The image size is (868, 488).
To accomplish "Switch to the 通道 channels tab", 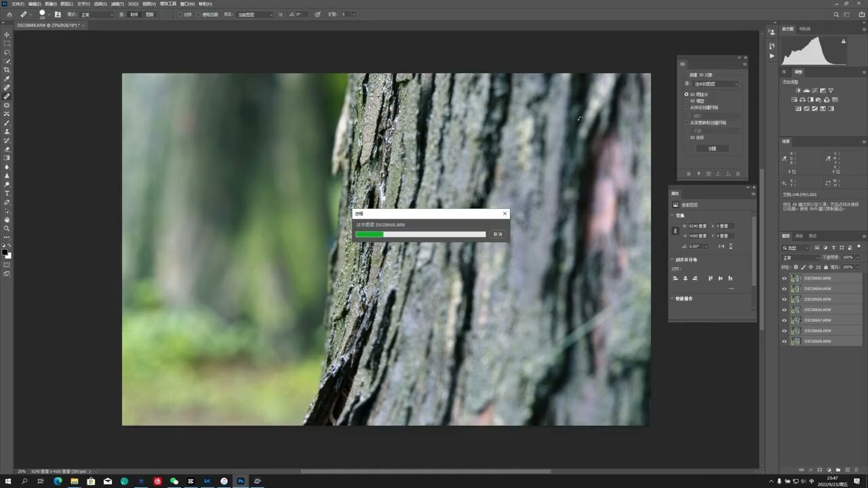I will (x=799, y=236).
